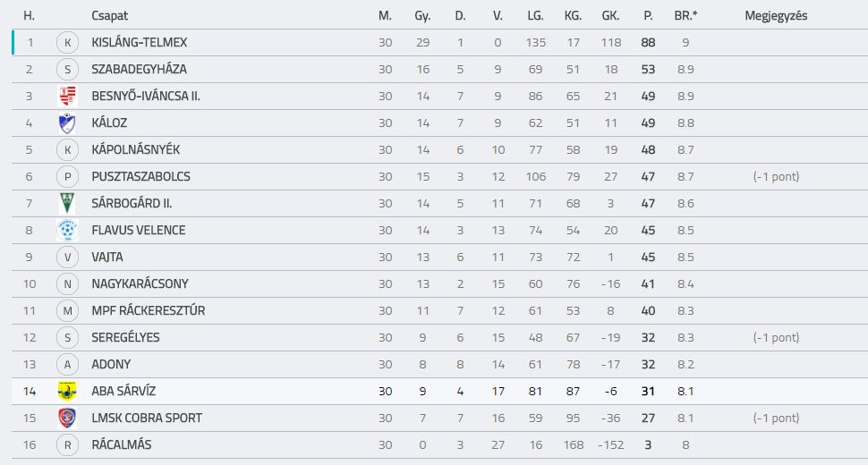
Task: Click the Vajta 'V' badge icon
Action: coord(67,258)
